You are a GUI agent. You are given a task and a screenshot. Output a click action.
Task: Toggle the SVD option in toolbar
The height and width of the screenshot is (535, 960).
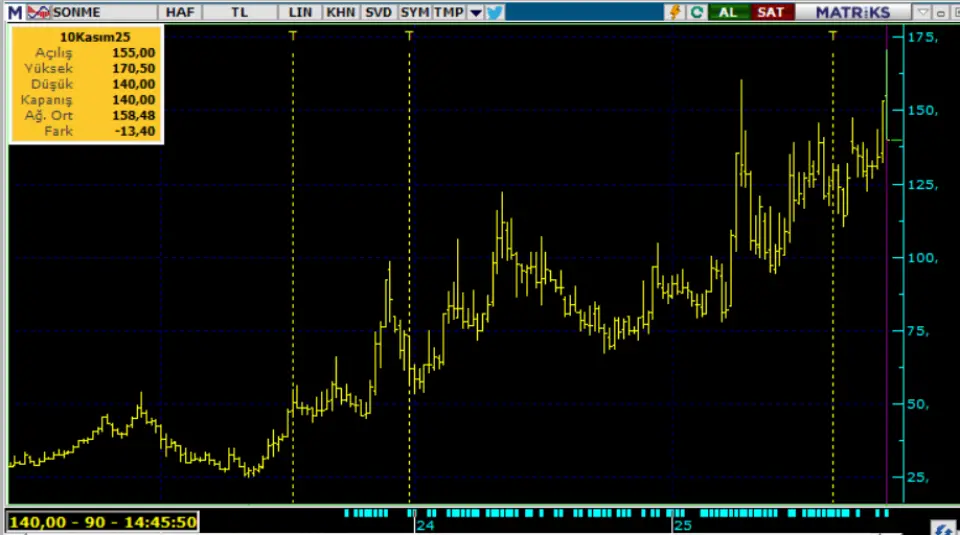(378, 12)
